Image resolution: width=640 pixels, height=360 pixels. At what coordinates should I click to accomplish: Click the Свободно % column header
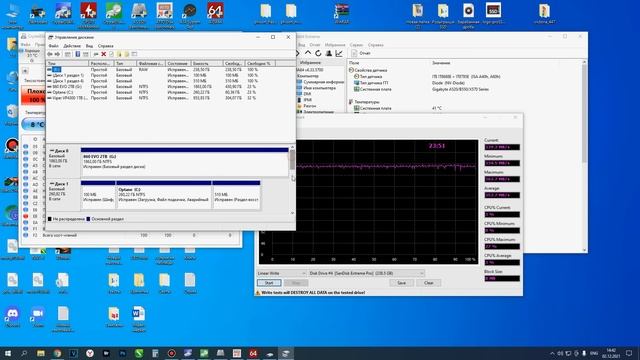click(260, 64)
